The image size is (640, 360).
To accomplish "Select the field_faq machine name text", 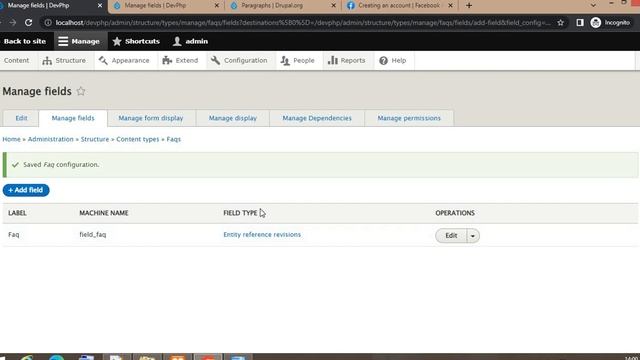I will 93,235.
